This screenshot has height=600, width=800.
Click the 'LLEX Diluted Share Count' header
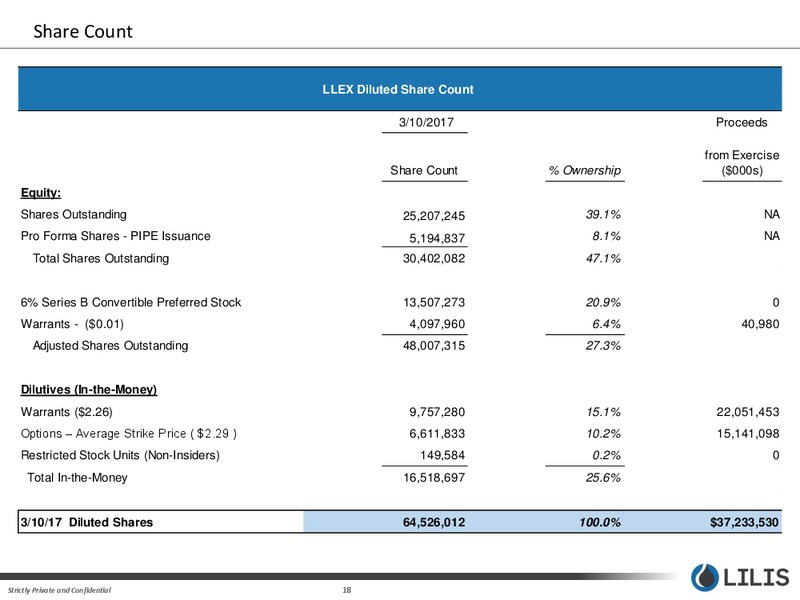click(x=398, y=90)
